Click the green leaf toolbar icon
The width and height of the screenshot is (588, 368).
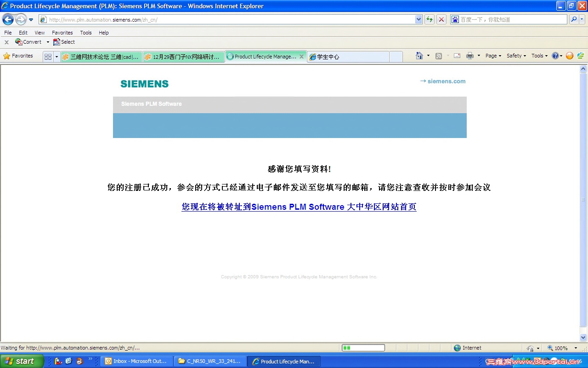(x=581, y=56)
